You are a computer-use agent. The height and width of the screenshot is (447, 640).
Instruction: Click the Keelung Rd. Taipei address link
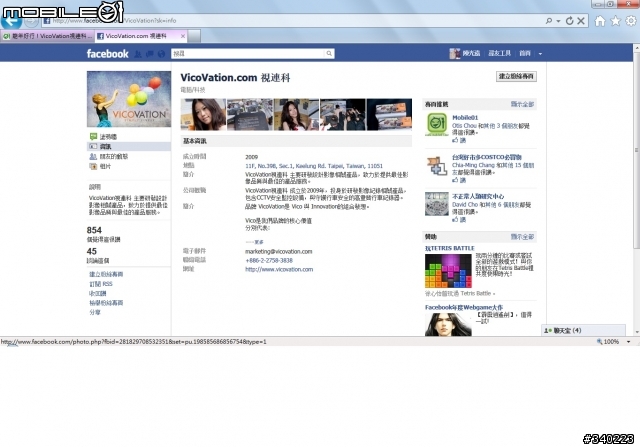(x=314, y=166)
